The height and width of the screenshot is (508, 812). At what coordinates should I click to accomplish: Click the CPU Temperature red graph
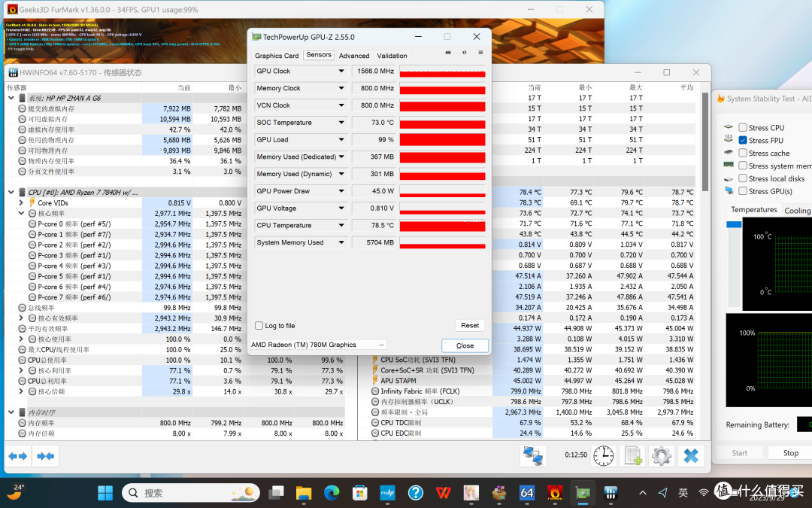point(442,226)
